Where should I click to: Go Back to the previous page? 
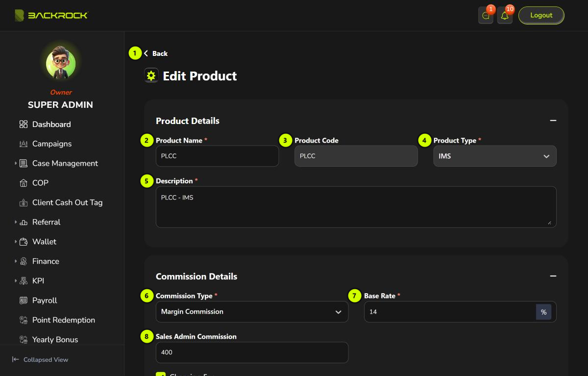pyautogui.click(x=156, y=53)
